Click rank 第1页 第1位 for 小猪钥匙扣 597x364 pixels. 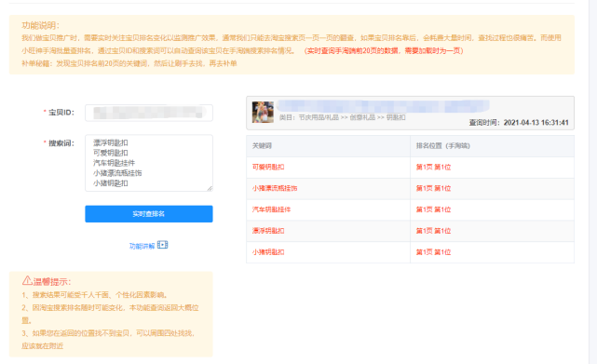pos(433,252)
